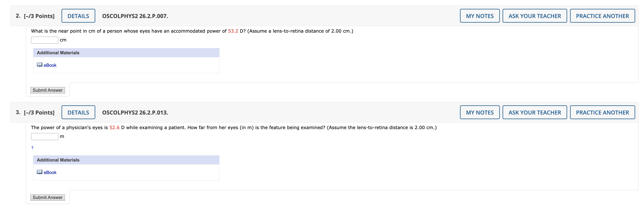Submit answer for the physician's eyes question
The image size is (644, 207).
tap(47, 197)
